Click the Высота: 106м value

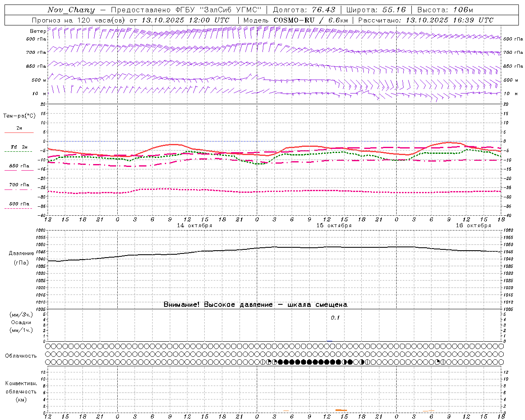point(445,10)
